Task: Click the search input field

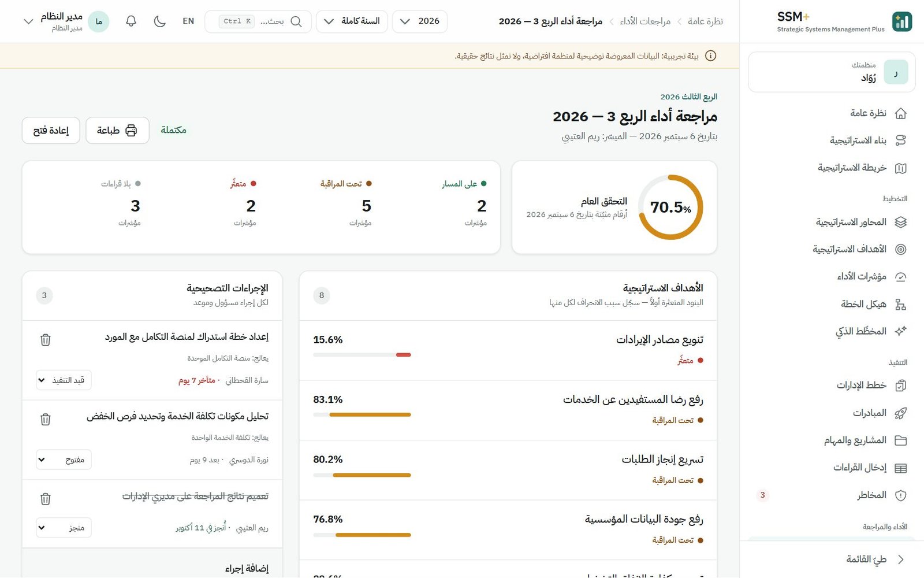Action: [x=258, y=21]
